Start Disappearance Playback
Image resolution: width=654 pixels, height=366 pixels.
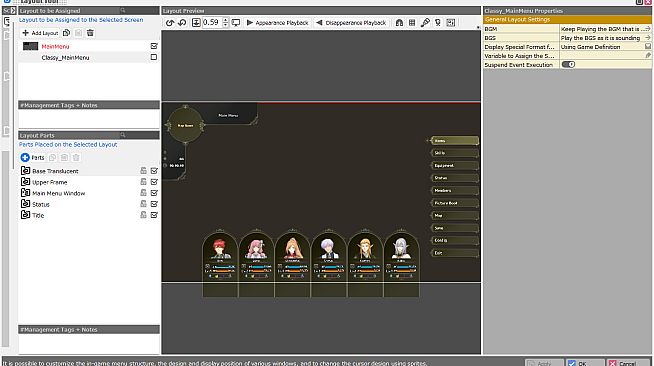[x=351, y=23]
